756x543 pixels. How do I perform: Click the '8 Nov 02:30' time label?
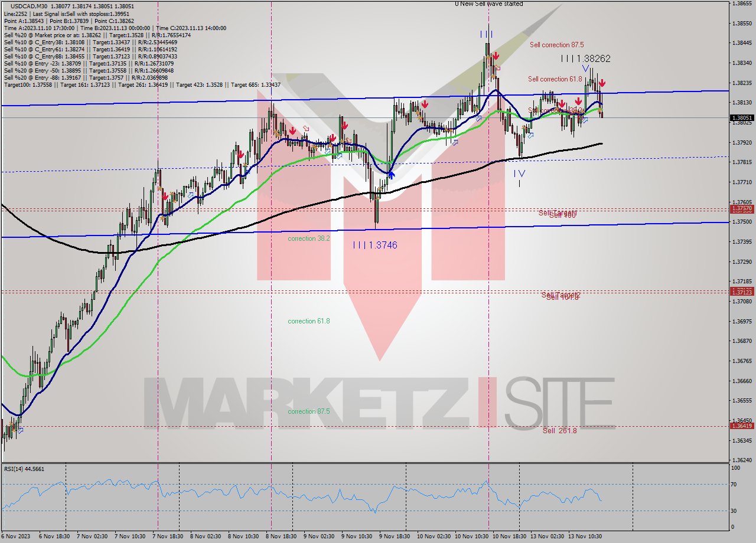[x=204, y=537]
